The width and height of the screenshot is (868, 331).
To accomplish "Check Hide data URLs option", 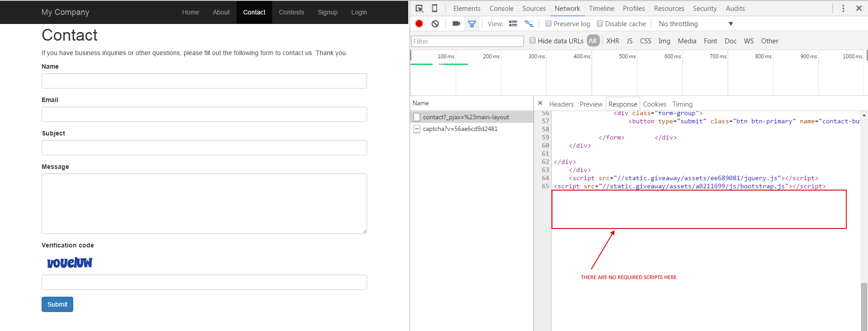I will tap(533, 41).
